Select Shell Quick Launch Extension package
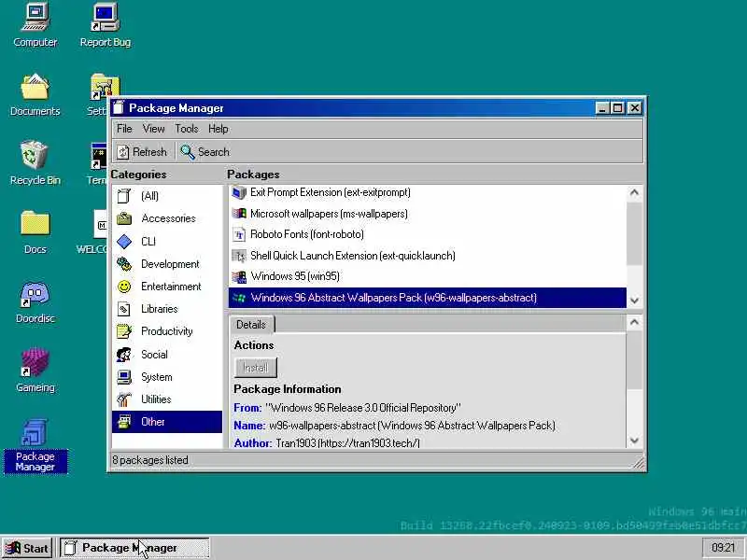 [x=428, y=256]
